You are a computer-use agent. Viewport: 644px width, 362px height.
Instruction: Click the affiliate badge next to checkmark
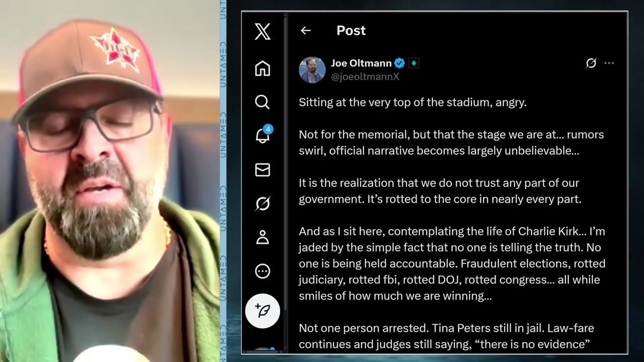coord(414,63)
